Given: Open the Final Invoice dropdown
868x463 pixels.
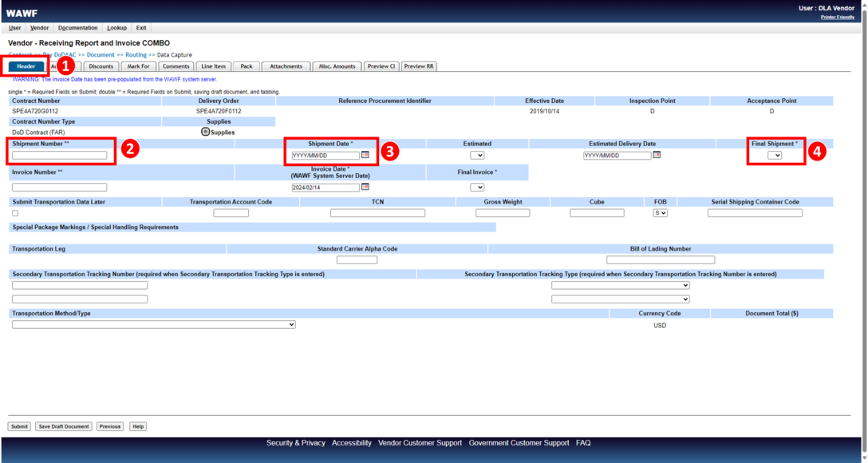Looking at the screenshot, I should coord(477,187).
